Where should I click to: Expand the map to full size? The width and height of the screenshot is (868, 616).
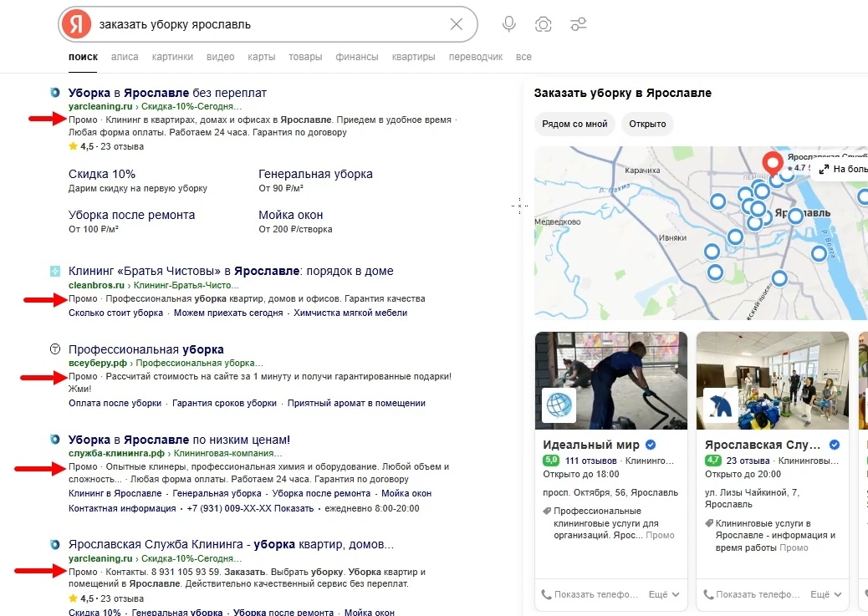(840, 170)
